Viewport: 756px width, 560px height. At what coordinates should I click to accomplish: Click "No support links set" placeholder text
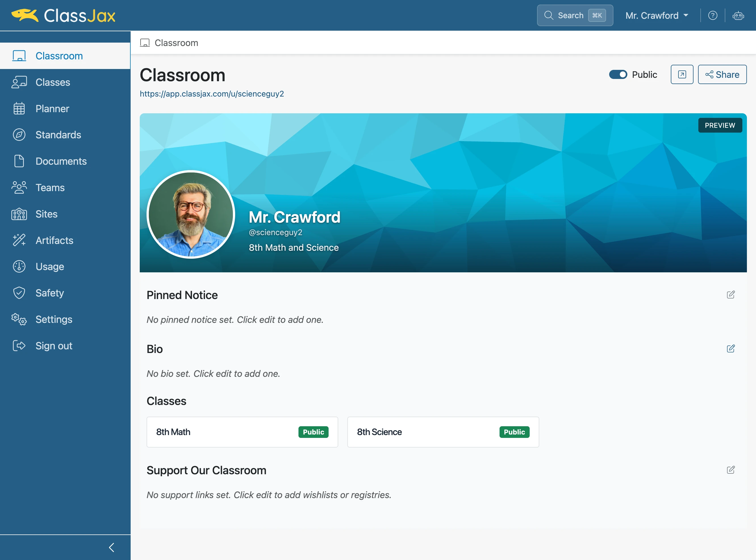pos(269,495)
